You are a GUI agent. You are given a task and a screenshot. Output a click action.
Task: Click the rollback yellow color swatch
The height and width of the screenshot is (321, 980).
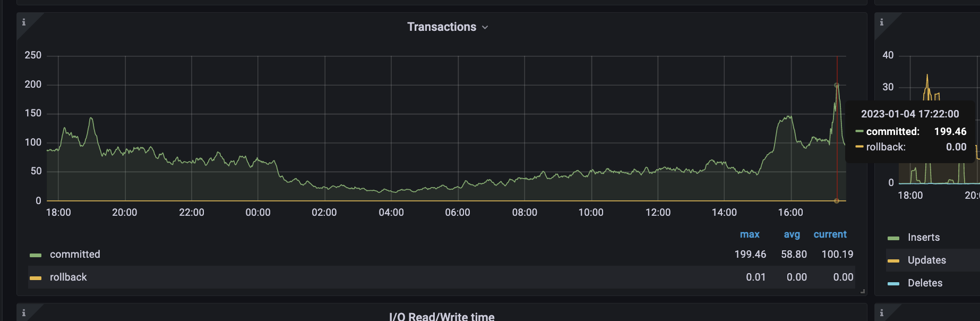coord(36,278)
